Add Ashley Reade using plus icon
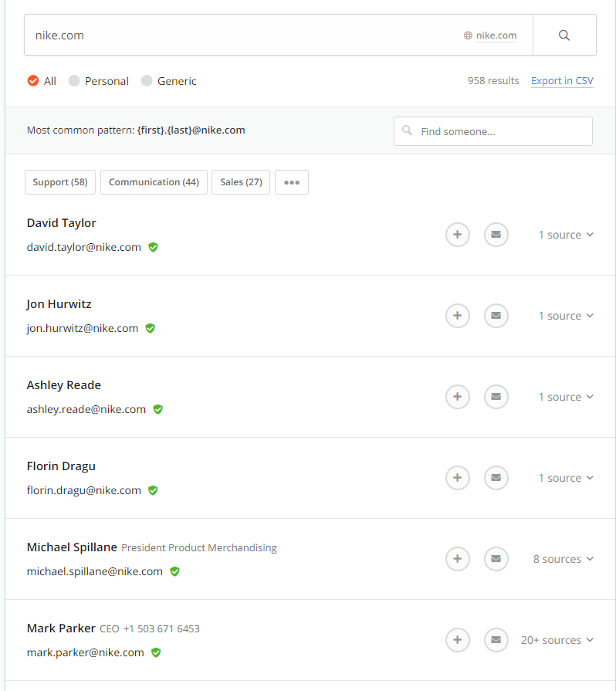Screen dimensions: 616x691 pos(458,397)
